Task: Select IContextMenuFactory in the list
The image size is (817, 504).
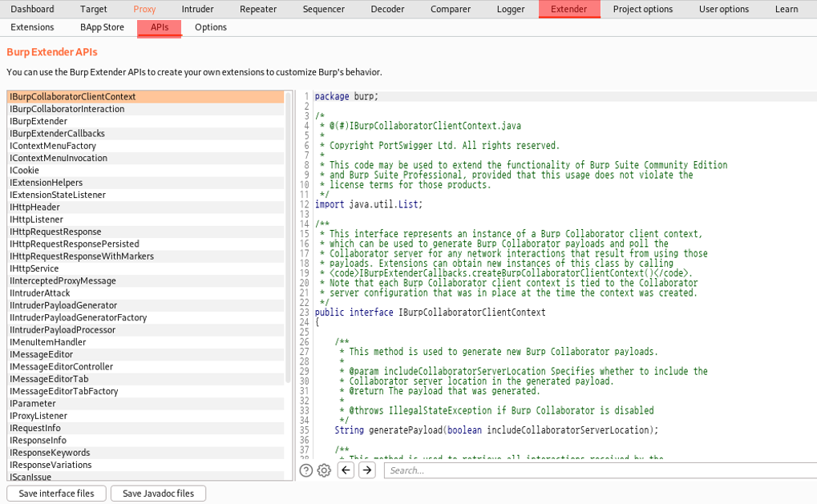Action: pyautogui.click(x=145, y=146)
